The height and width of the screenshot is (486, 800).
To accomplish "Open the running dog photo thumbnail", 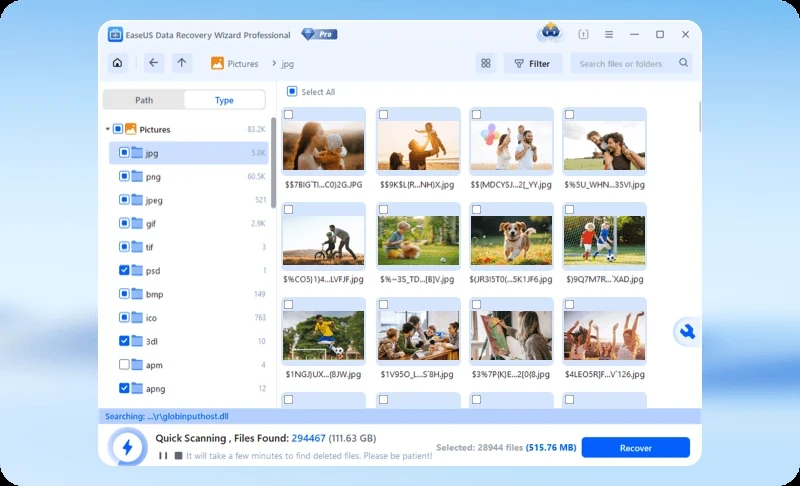I will point(511,240).
